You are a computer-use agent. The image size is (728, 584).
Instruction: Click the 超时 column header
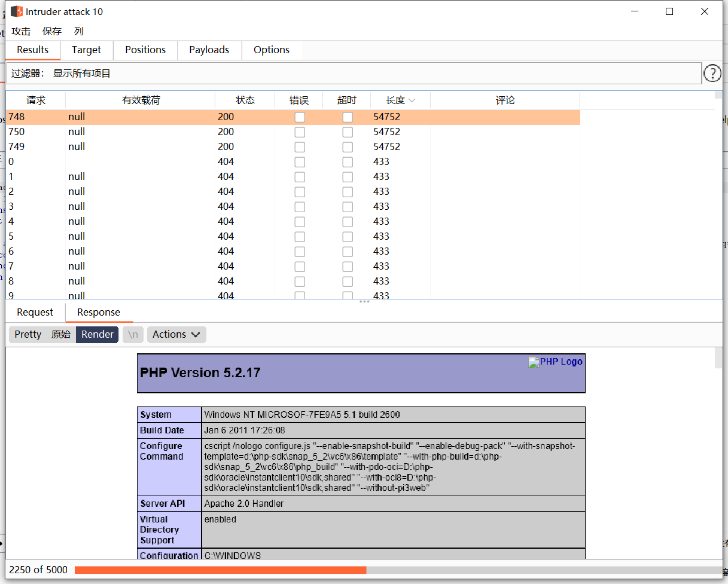pos(347,100)
